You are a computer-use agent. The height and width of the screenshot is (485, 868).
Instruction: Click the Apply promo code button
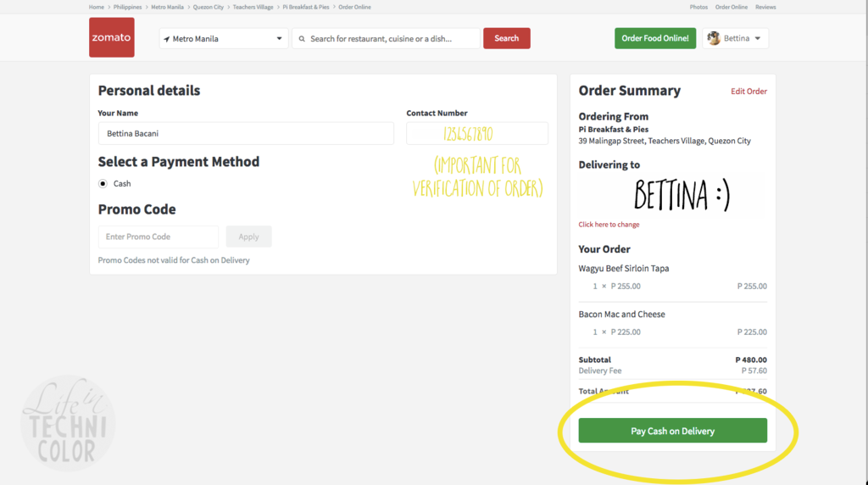tap(248, 237)
